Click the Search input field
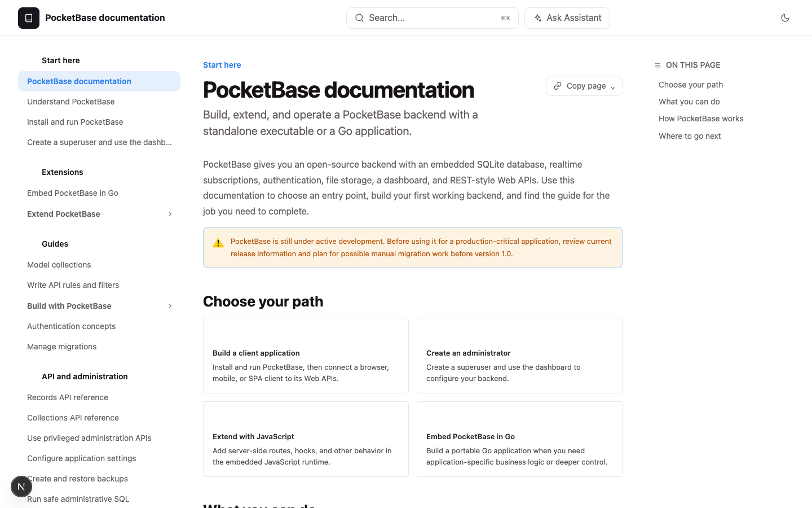 tap(433, 18)
